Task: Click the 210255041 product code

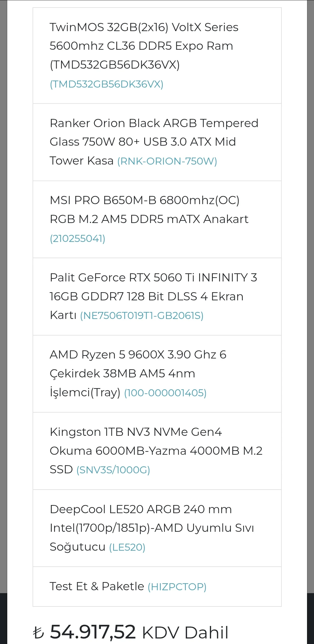Action: click(x=77, y=239)
